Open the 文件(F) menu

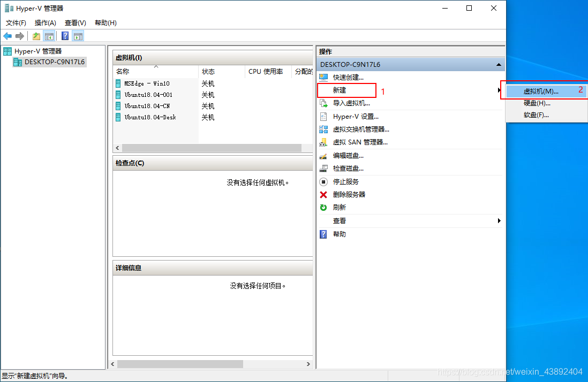(x=16, y=23)
